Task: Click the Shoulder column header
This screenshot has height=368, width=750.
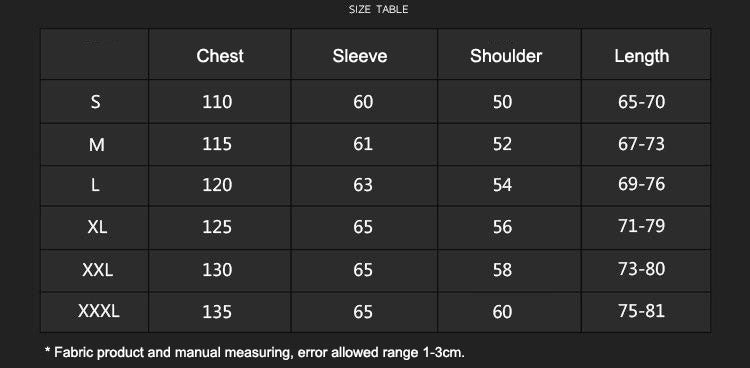Action: pos(506,56)
